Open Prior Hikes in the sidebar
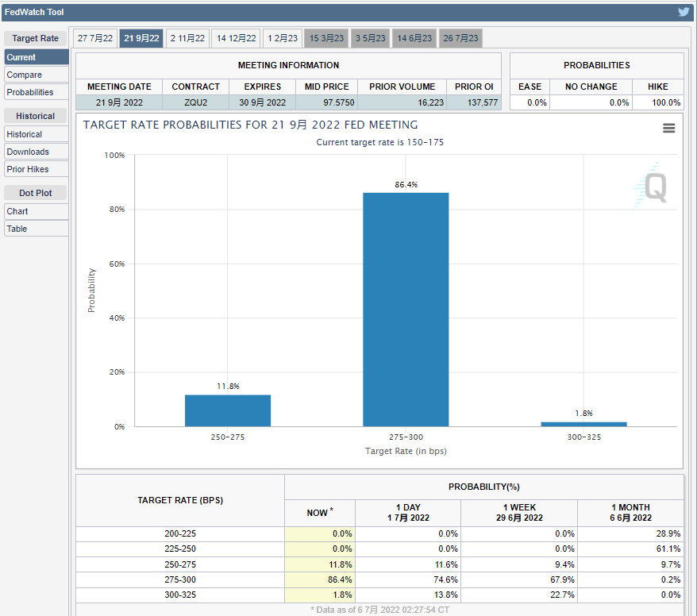Image resolution: width=697 pixels, height=616 pixels. [x=37, y=169]
